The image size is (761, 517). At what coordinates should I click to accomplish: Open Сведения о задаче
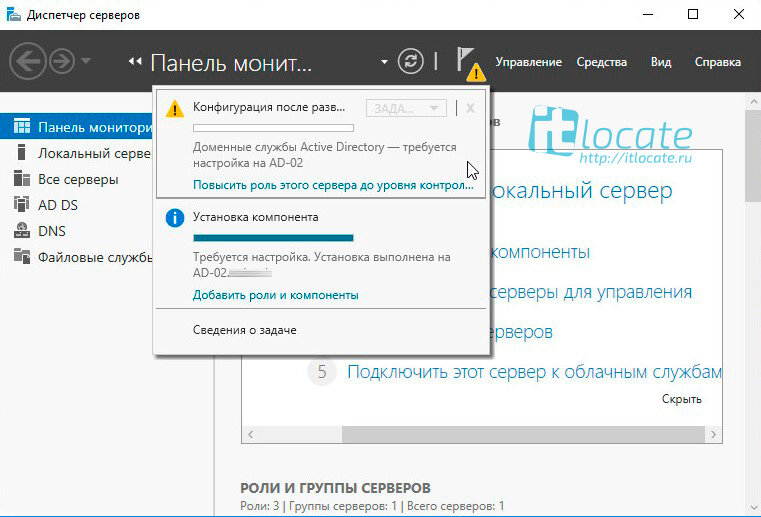245,330
